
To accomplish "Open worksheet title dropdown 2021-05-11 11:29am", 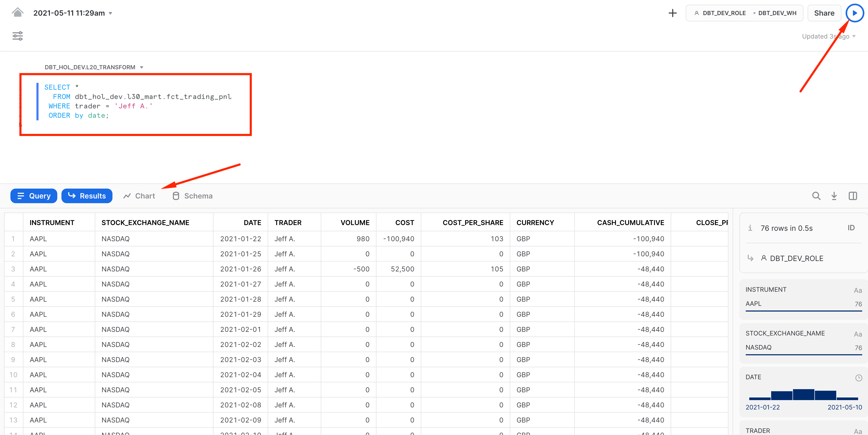I will (72, 13).
